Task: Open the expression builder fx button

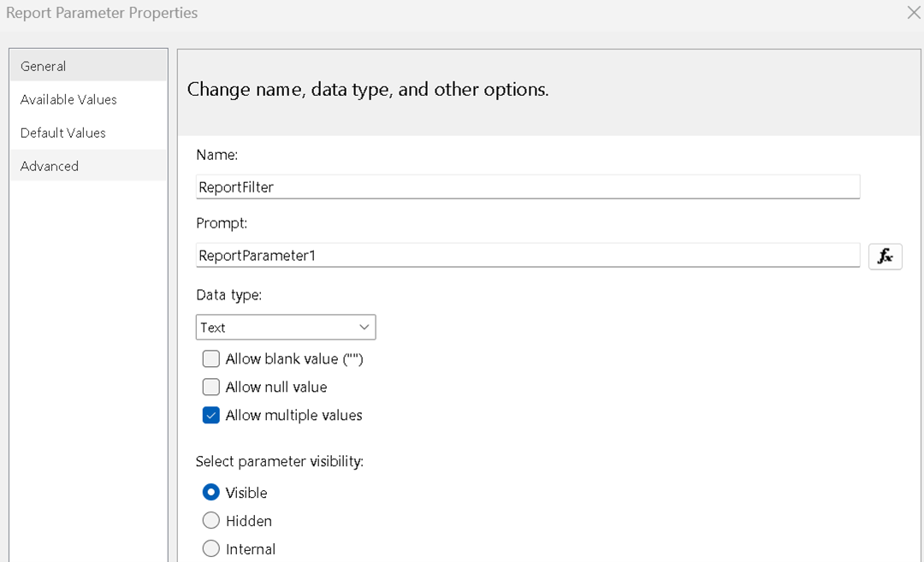Action: [885, 256]
